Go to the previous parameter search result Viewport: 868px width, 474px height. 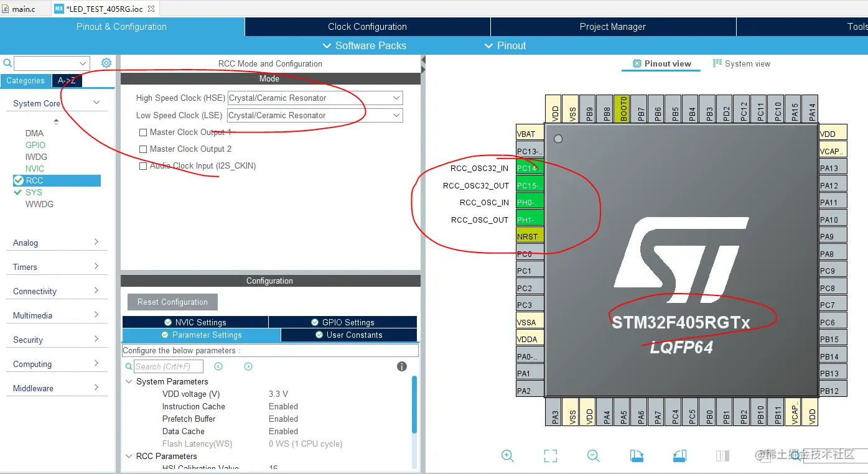coord(218,366)
